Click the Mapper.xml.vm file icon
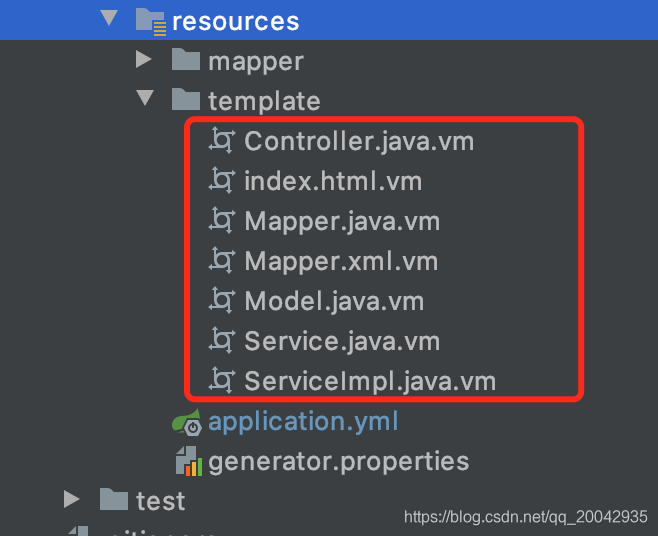Screen dimensions: 658x536 point(222,260)
